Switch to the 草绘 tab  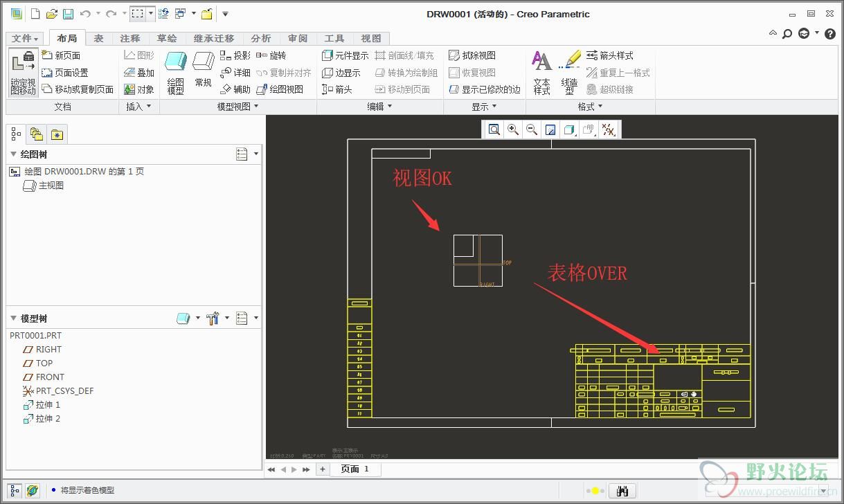(x=167, y=39)
